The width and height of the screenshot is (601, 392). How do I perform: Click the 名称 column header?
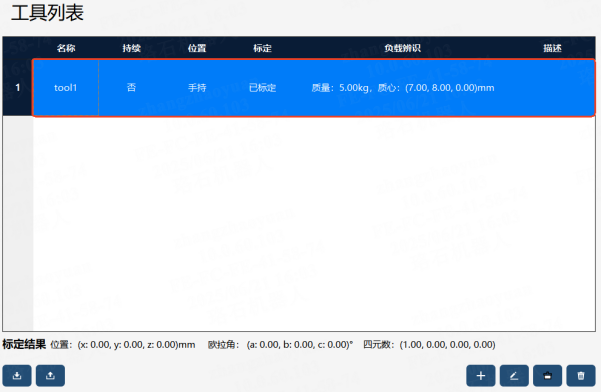point(66,48)
